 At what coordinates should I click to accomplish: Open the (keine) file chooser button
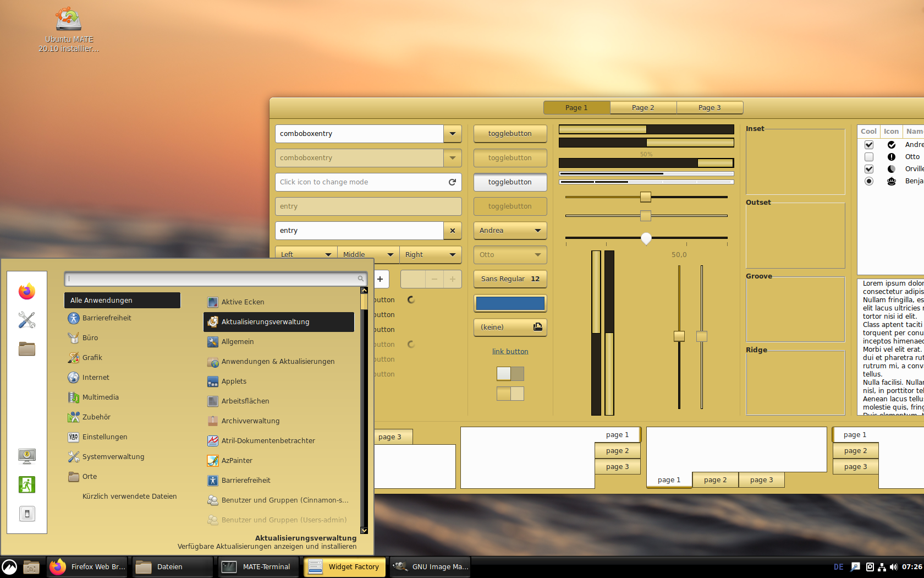(510, 328)
